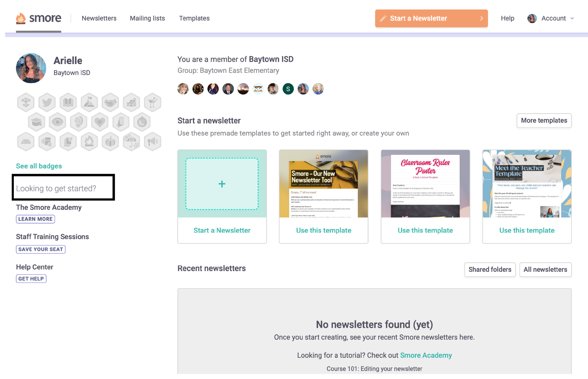The image size is (588, 379).
Task: Select the pumpkin badge
Action: (x=110, y=142)
